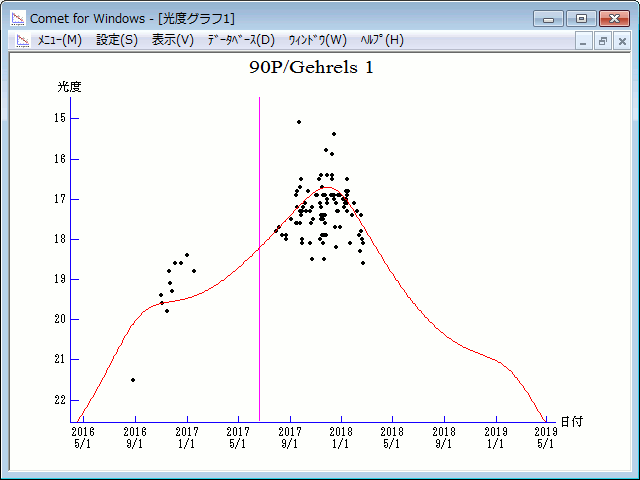Click the graph document icon beside メニュー

[20, 40]
